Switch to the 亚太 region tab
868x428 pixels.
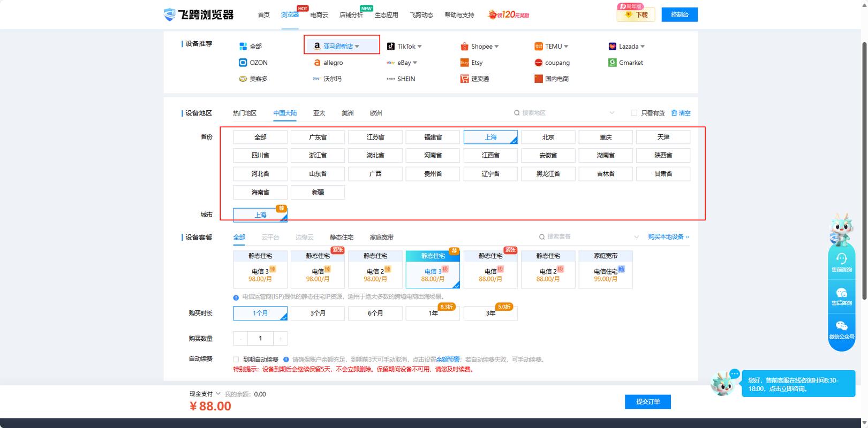coord(319,113)
